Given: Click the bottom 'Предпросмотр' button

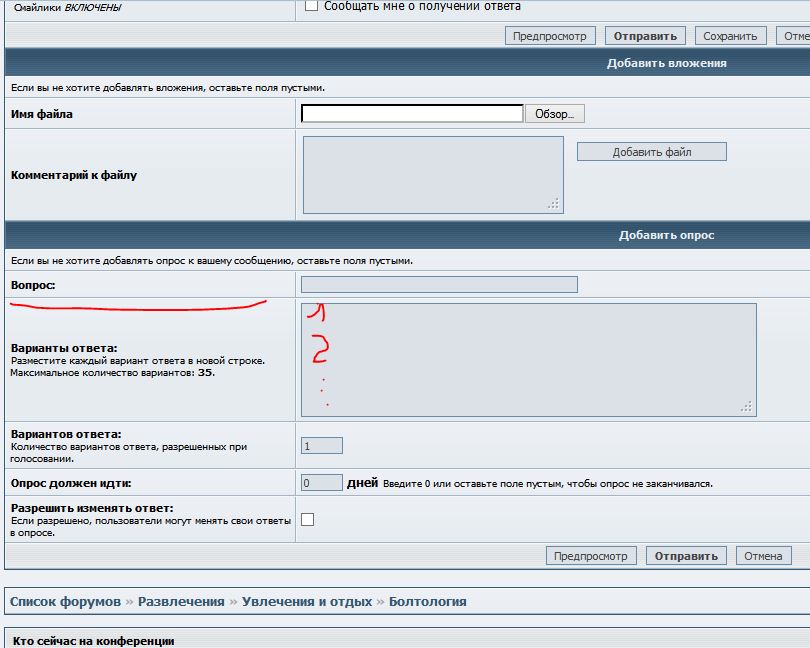Looking at the screenshot, I should click(591, 556).
